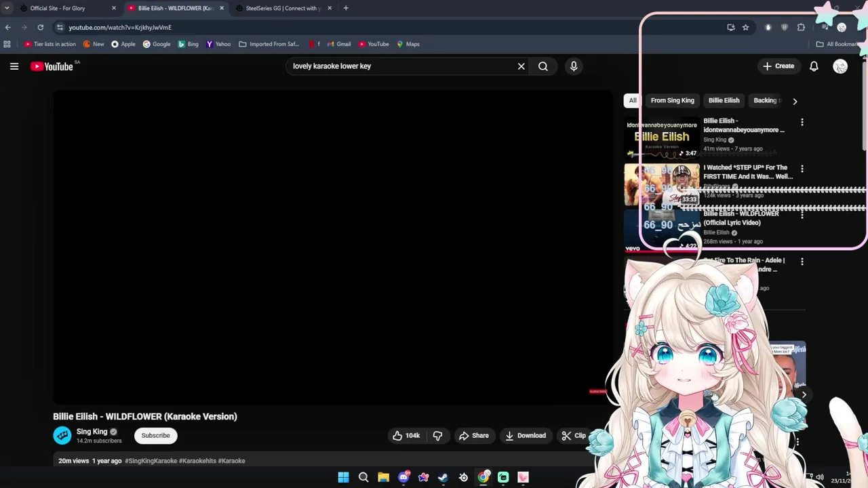The image size is (868, 488).
Task: Dislike the video with thumbs down
Action: coord(437,436)
